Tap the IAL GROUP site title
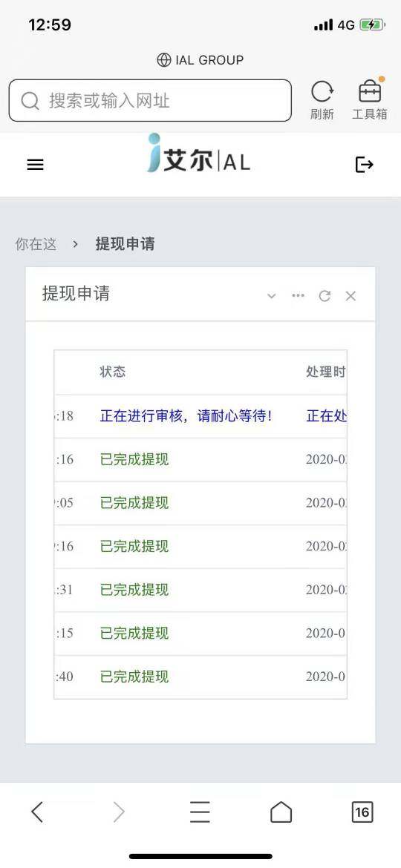The width and height of the screenshot is (401, 868). pyautogui.click(x=200, y=60)
